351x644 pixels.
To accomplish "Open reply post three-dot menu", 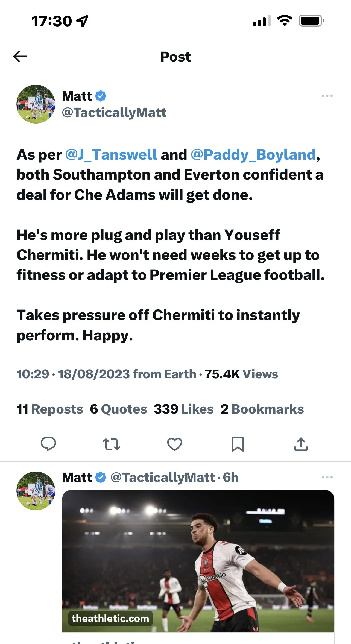I will click(327, 477).
